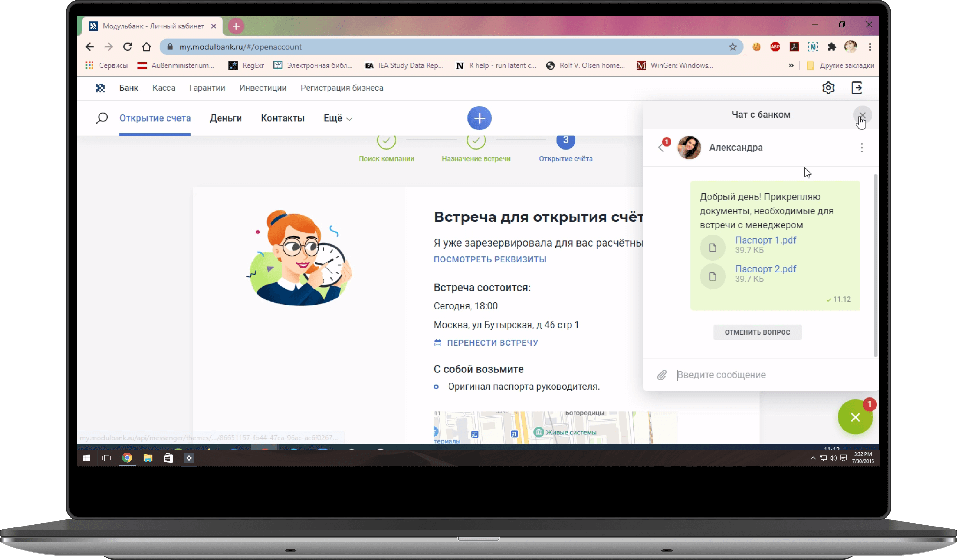
Task: Open the settings gear icon in Modulbank header
Action: point(828,88)
